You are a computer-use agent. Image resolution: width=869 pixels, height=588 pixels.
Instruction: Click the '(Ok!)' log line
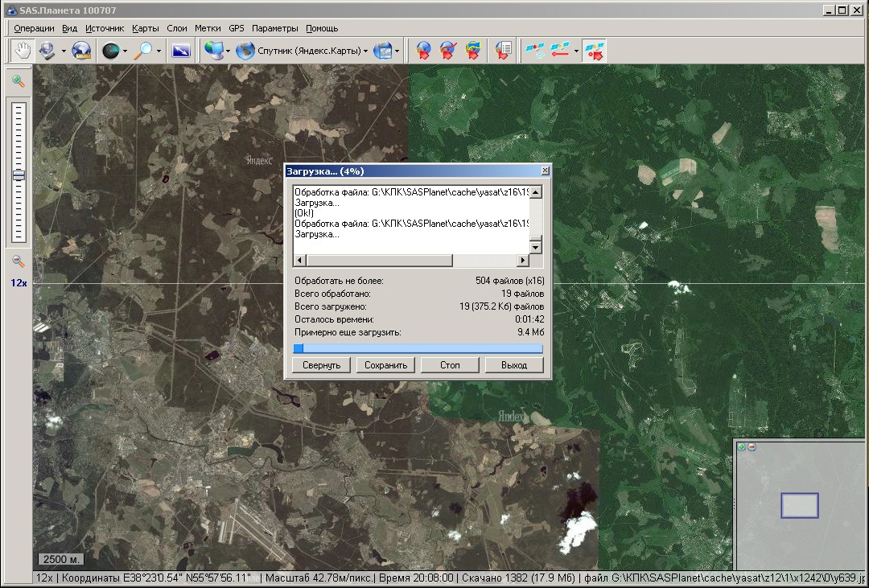tap(304, 213)
